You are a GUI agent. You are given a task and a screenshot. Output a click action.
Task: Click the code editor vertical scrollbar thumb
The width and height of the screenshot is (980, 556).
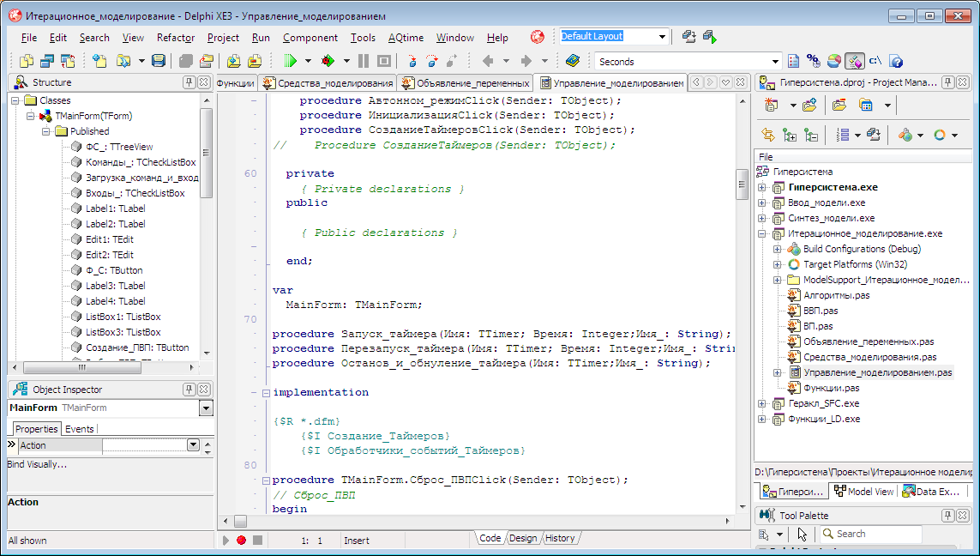pyautogui.click(x=743, y=183)
